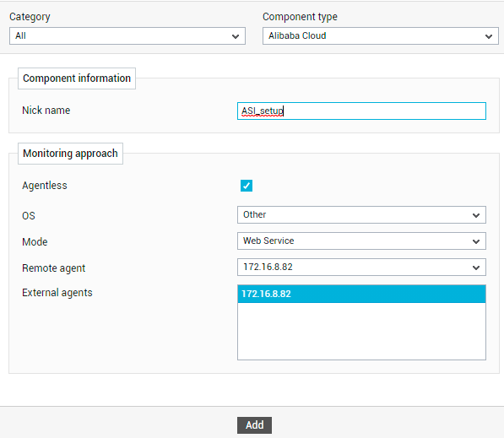Open the Mode dropdown showing Web Service

[x=361, y=241]
